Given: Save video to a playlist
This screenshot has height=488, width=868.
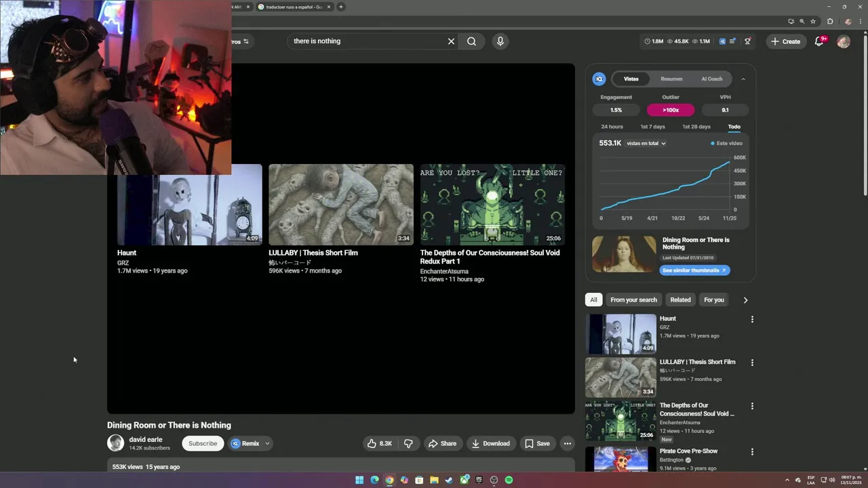Looking at the screenshot, I should pos(538,443).
